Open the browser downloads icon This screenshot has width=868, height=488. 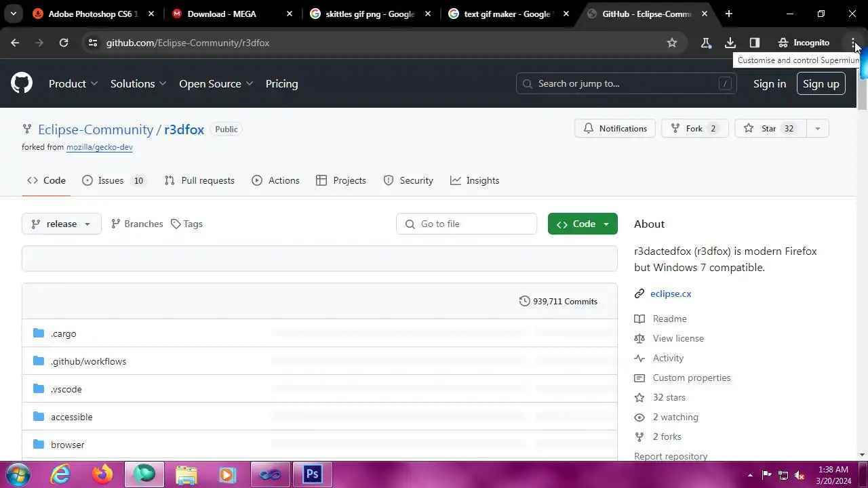(730, 43)
